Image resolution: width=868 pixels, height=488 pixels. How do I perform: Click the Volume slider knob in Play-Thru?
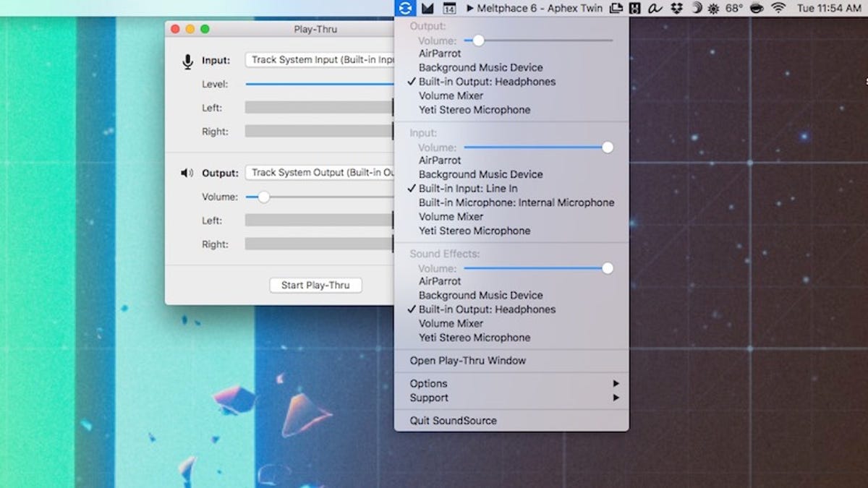click(264, 197)
